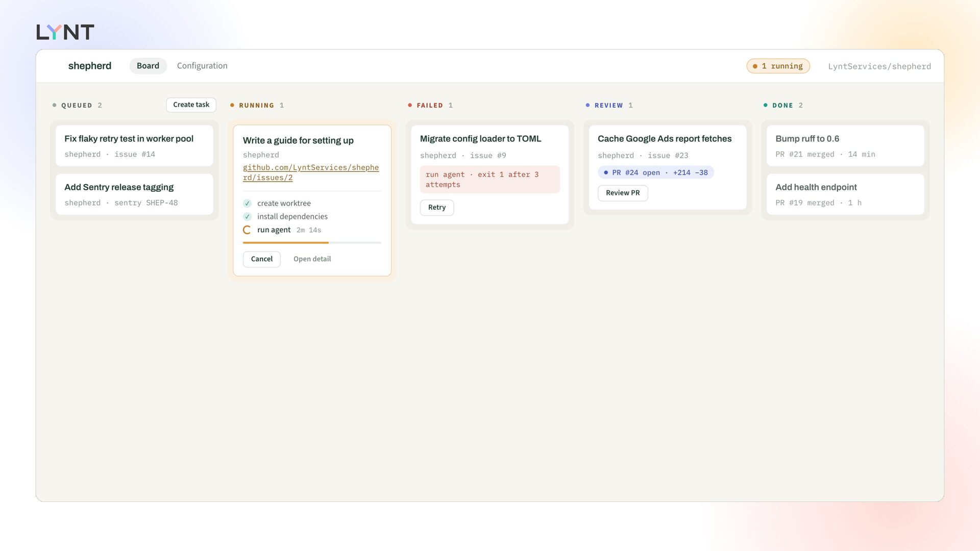The width and height of the screenshot is (980, 551).
Task: Click the run agent progress bar
Action: coord(312,243)
